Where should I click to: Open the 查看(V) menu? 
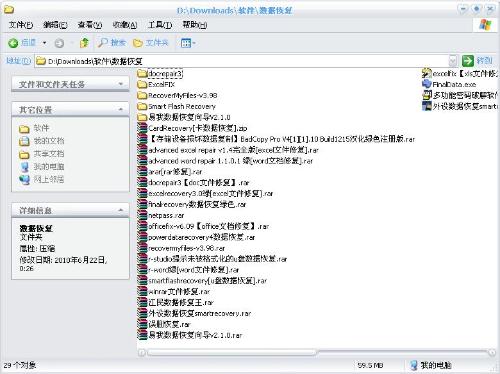[90, 25]
